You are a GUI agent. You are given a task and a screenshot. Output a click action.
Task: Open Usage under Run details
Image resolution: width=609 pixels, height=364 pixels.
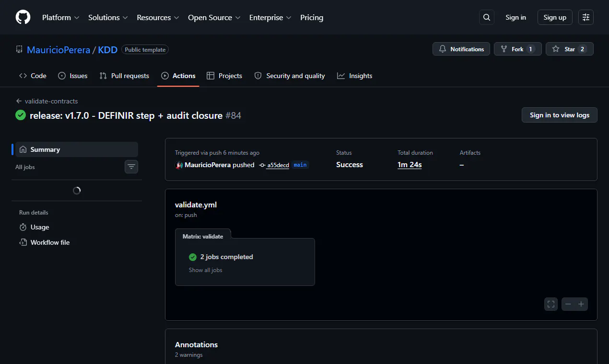(x=40, y=227)
